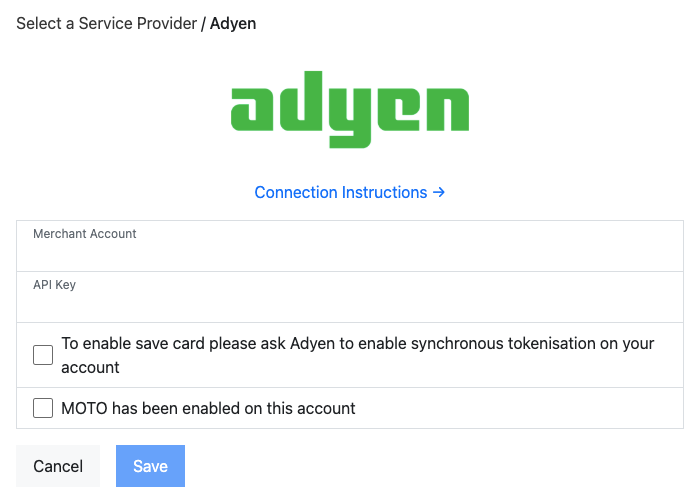Click the 'Merchant Account' field label
Screen dimensions: 699x495
click(85, 234)
